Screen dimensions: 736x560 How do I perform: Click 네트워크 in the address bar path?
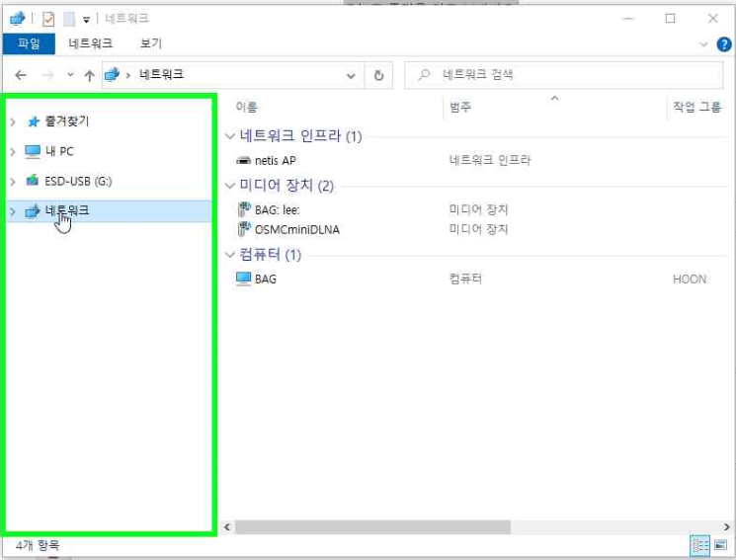161,74
